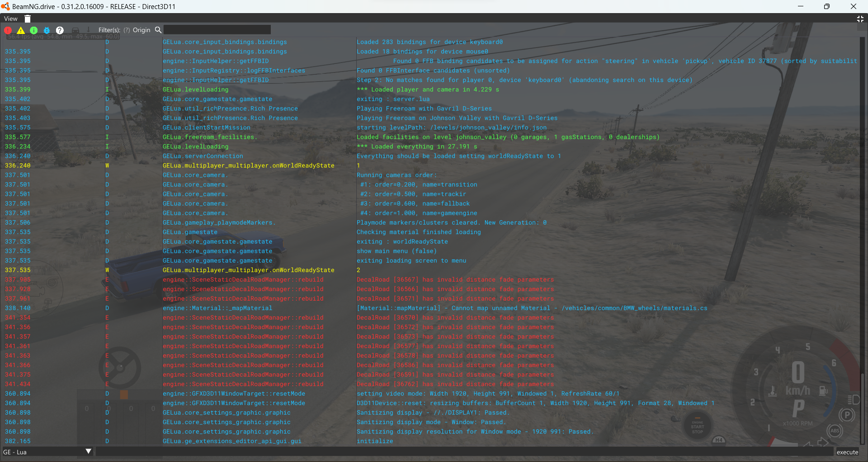
Task: Select 'Playing Freeroam with Gavril D-Series' message
Action: 424,108
